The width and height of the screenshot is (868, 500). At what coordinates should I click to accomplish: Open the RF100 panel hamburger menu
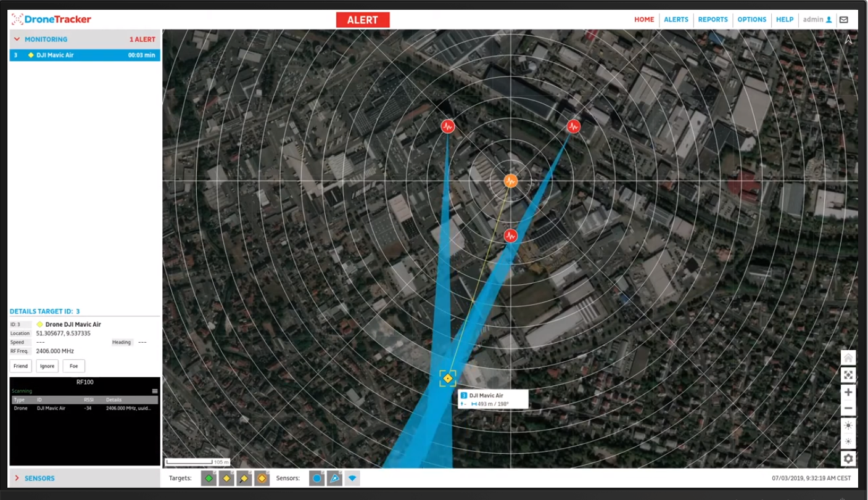point(155,391)
